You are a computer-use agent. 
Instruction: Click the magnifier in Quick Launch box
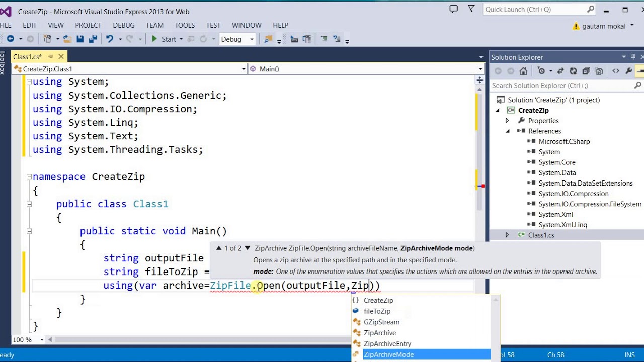pyautogui.click(x=591, y=9)
